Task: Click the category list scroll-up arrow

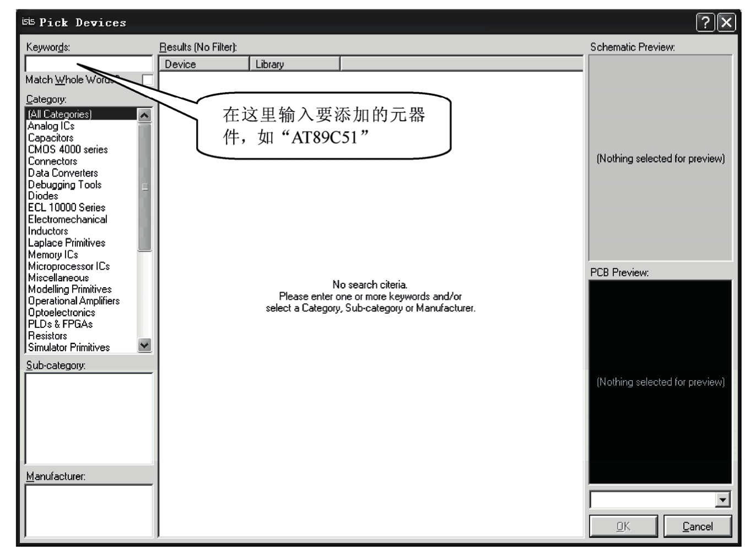Action: 144,115
